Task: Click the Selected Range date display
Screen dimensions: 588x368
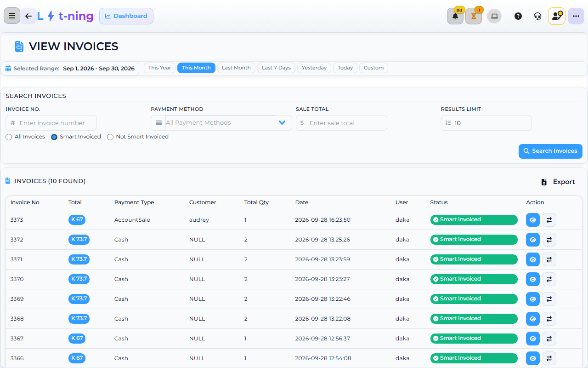Action: click(x=70, y=69)
